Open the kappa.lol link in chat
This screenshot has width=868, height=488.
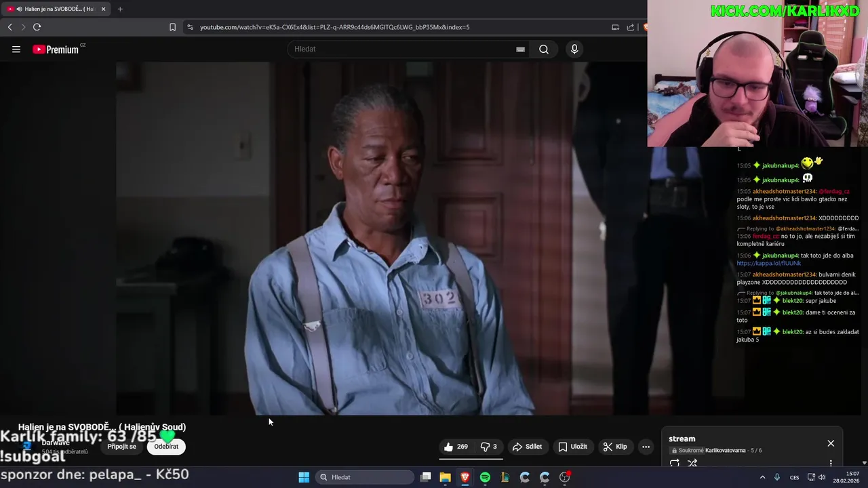(769, 263)
